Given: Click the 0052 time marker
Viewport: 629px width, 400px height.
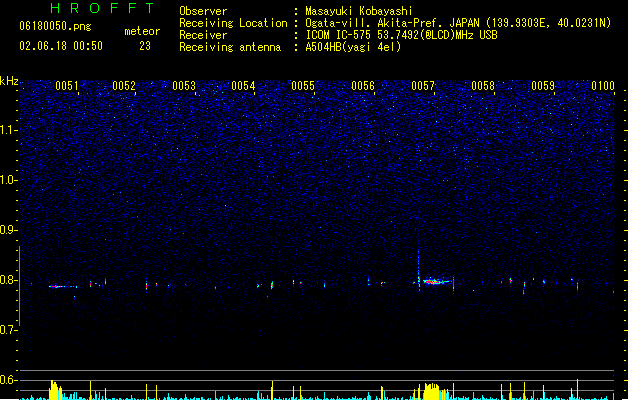Looking at the screenshot, I should (x=124, y=86).
